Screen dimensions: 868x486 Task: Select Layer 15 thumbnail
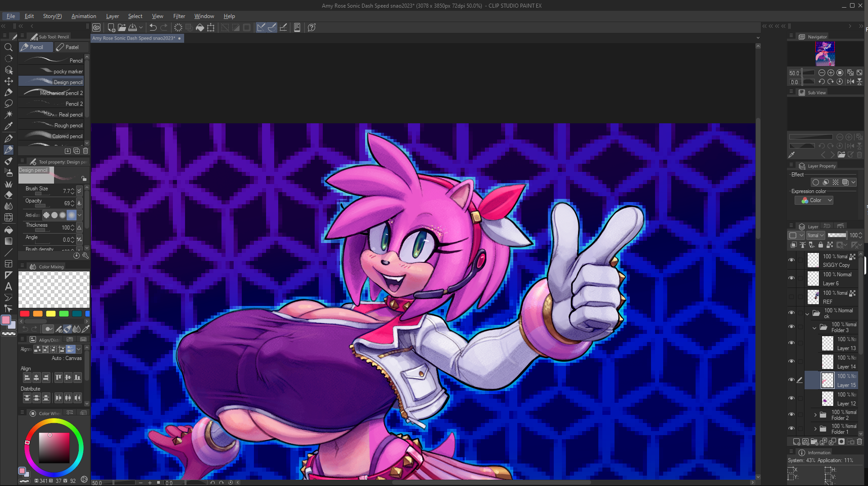click(827, 380)
